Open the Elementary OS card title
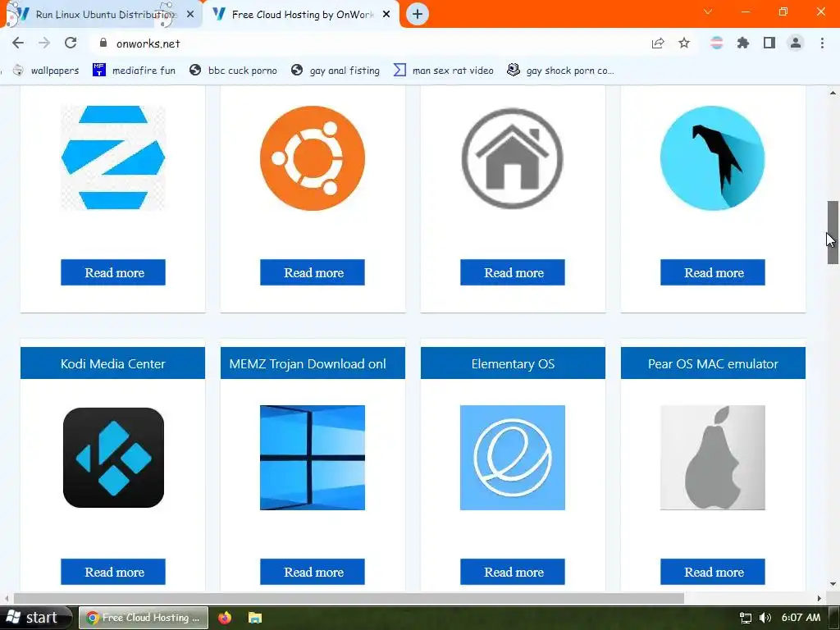This screenshot has height=630, width=840. click(513, 363)
